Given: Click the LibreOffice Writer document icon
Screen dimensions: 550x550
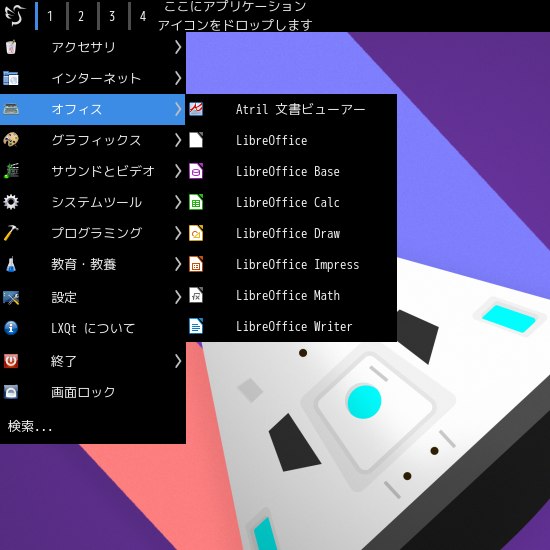Looking at the screenshot, I should click(196, 326).
